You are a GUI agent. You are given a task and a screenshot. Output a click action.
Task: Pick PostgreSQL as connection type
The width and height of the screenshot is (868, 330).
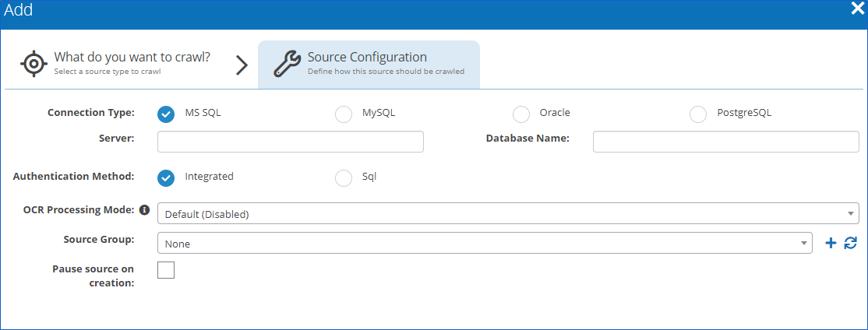coord(699,114)
